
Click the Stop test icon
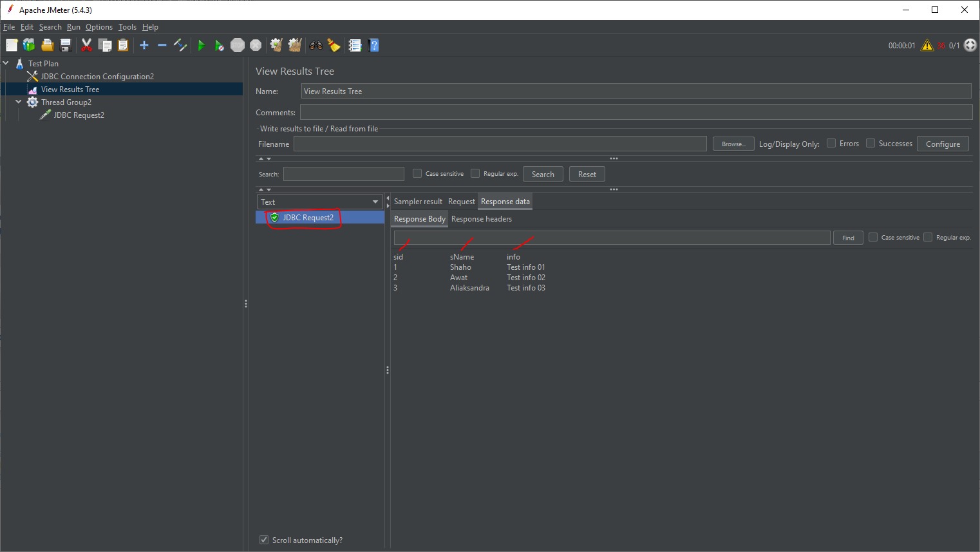238,45
